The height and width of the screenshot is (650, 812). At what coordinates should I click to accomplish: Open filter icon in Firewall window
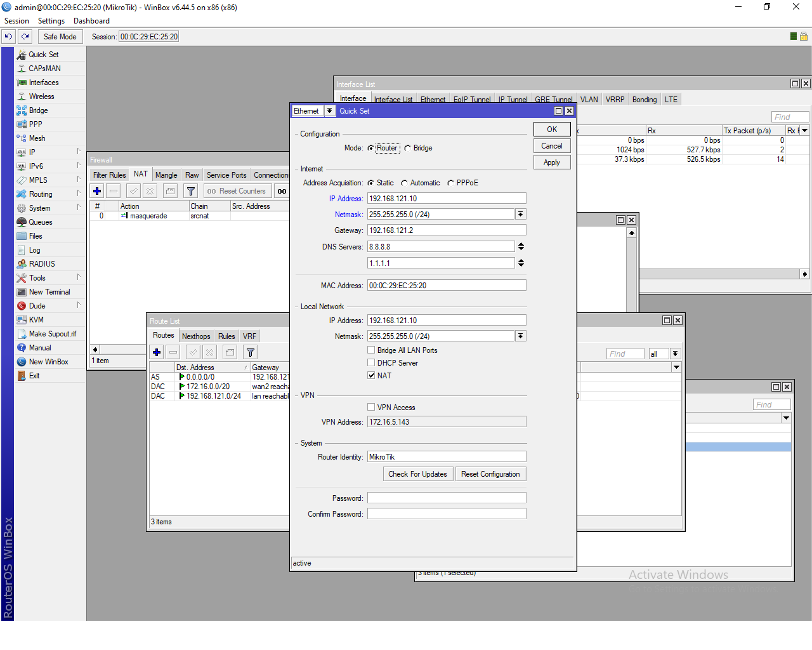191,191
